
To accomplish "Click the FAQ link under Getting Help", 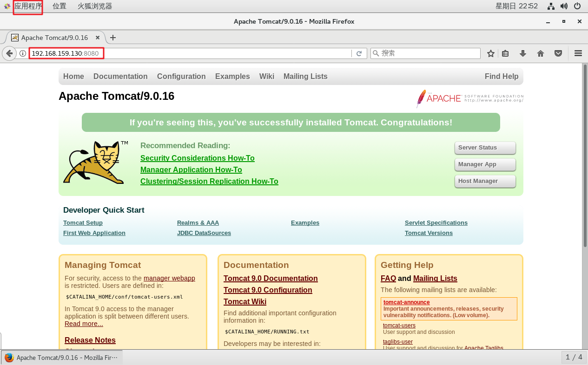I will click(388, 279).
